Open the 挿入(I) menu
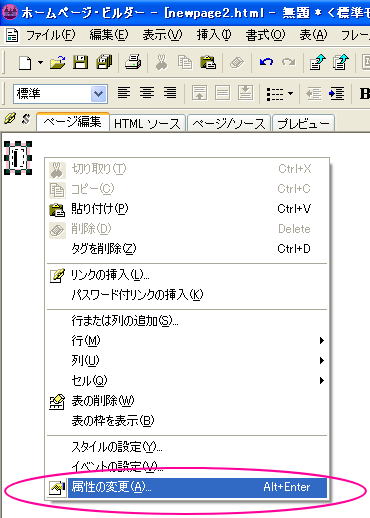The width and height of the screenshot is (370, 518). point(214,35)
